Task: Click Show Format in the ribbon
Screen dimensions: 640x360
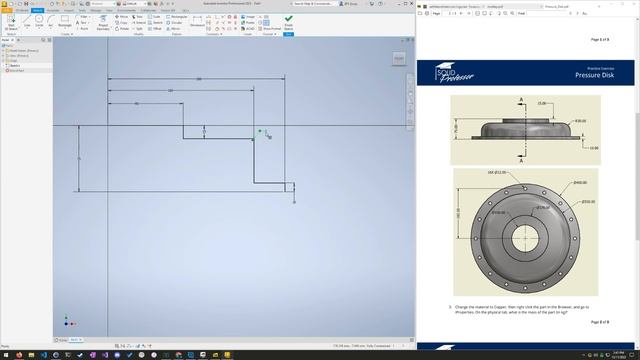Action: (269, 29)
